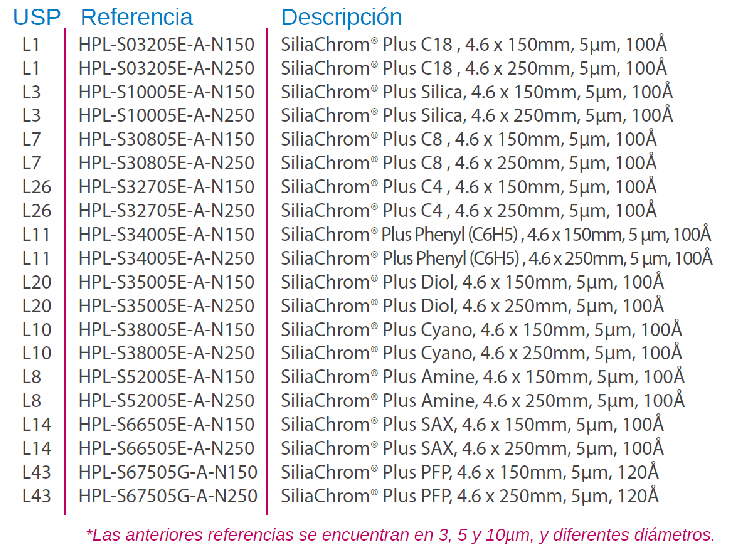The width and height of the screenshot is (744, 547).
Task: Click the red footnote about anteriores referencias
Action: pyautogui.click(x=400, y=535)
